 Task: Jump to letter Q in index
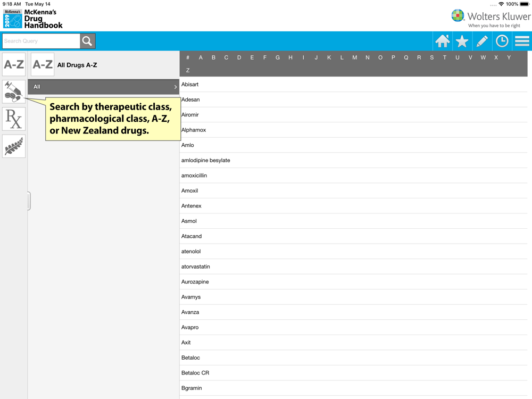(x=406, y=57)
